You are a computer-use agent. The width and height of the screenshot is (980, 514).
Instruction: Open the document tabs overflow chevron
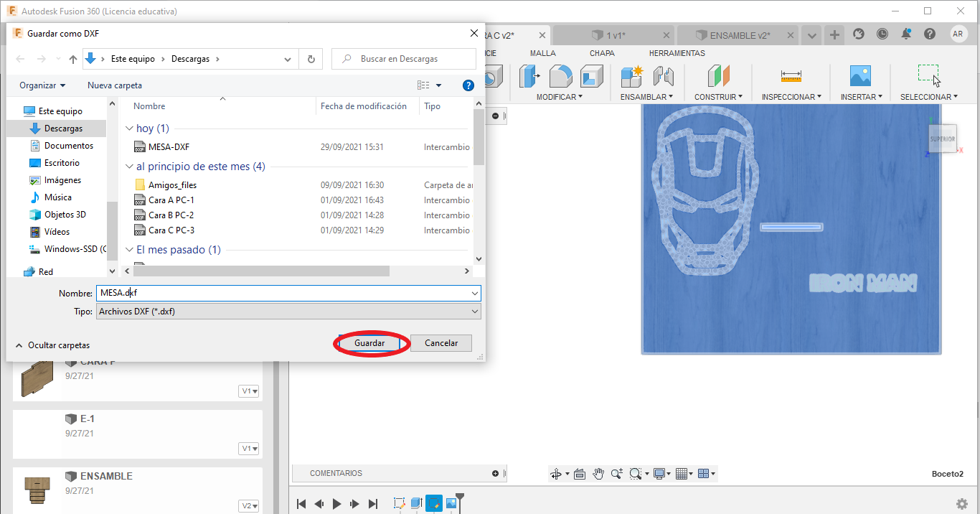coord(811,35)
